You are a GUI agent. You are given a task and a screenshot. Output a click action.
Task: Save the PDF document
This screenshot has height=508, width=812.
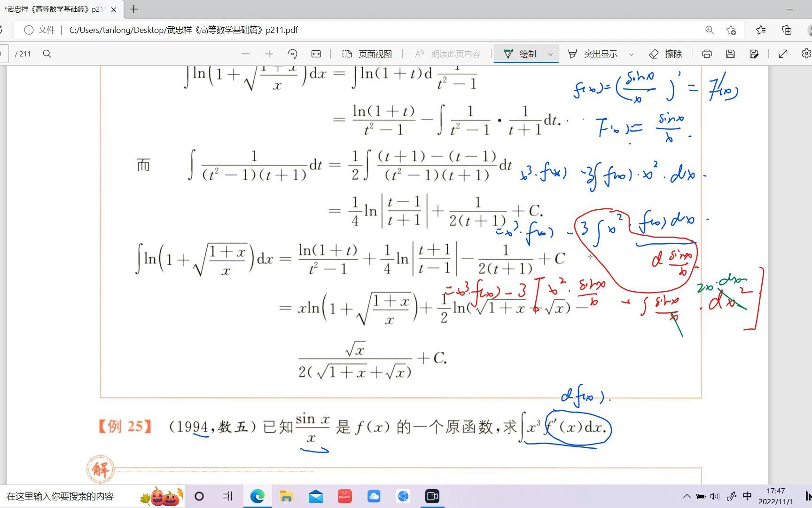(730, 54)
